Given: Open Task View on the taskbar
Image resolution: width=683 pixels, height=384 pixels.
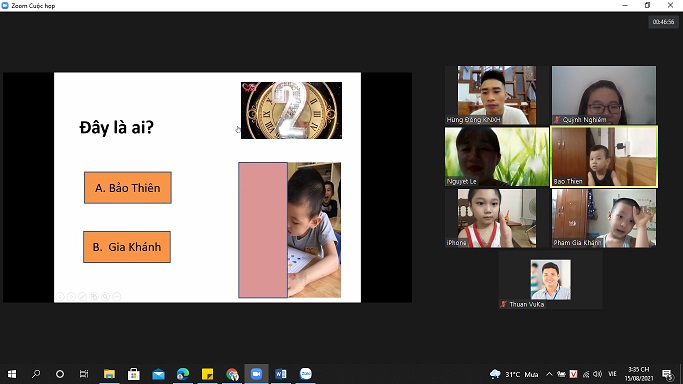Looking at the screenshot, I should pyautogui.click(x=84, y=374).
